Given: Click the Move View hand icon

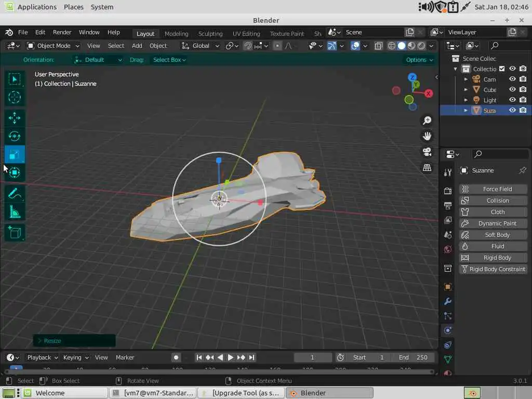Looking at the screenshot, I should click(x=427, y=136).
